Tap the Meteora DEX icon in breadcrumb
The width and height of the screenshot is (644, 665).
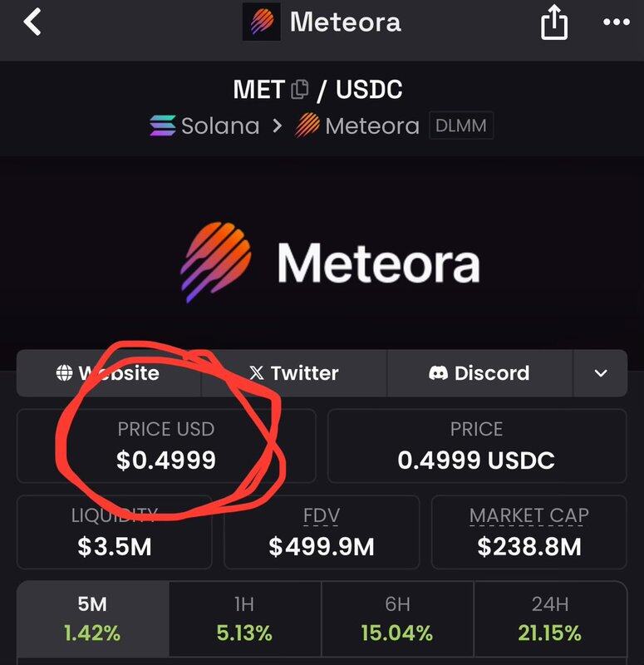tap(307, 126)
